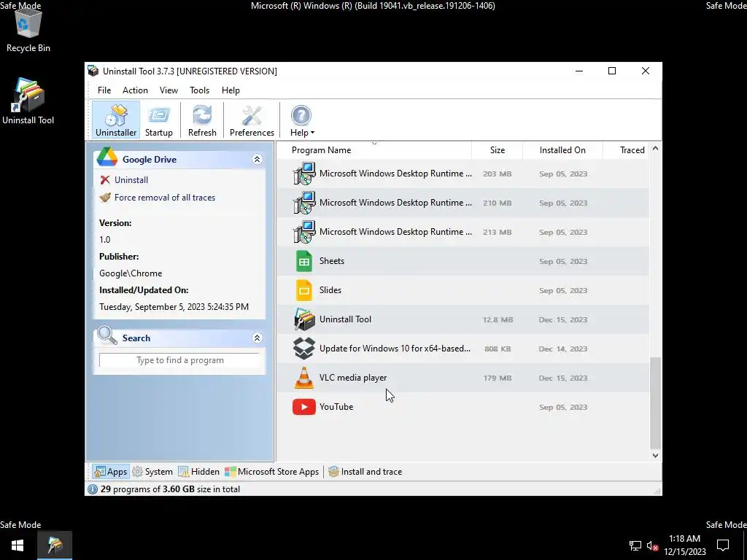This screenshot has height=560, width=747.
Task: Click the Google Drive icon in the details panel
Action: [107, 157]
